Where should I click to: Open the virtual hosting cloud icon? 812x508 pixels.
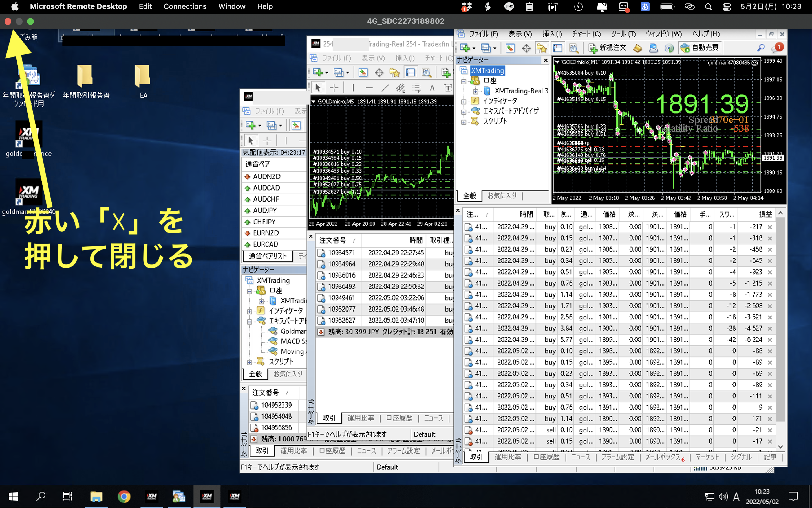(653, 48)
